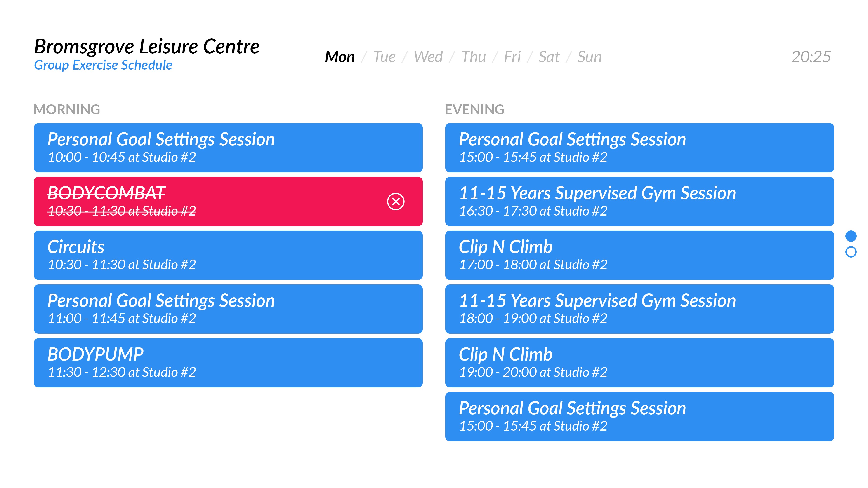Open the Group Exercise Schedule link

[103, 65]
